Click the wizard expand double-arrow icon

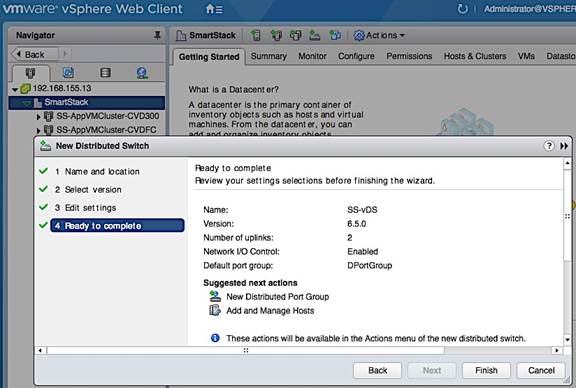click(564, 146)
